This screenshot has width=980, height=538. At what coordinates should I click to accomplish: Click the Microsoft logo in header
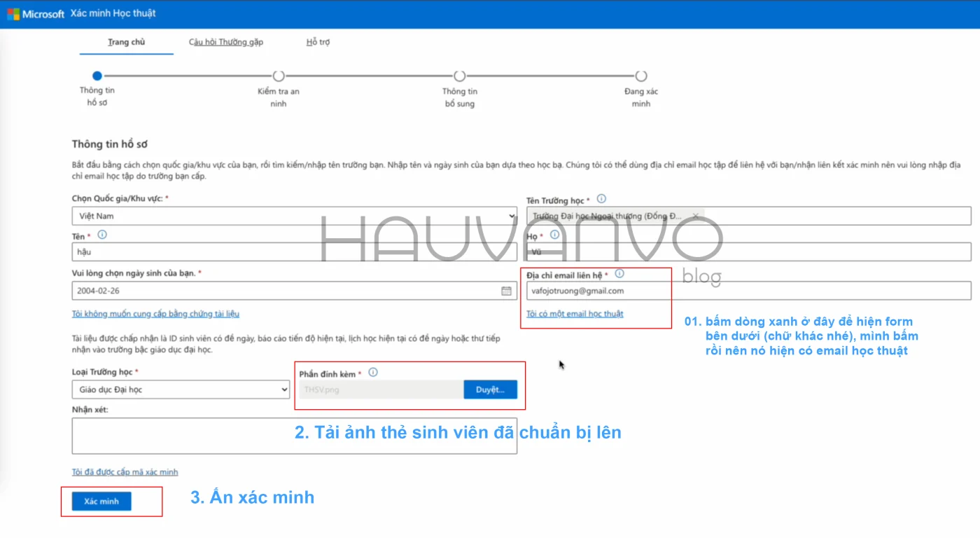(36, 14)
